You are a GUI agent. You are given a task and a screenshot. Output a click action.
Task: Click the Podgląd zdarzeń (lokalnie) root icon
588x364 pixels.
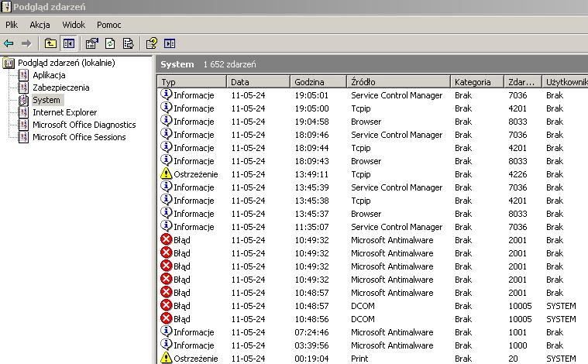9,63
